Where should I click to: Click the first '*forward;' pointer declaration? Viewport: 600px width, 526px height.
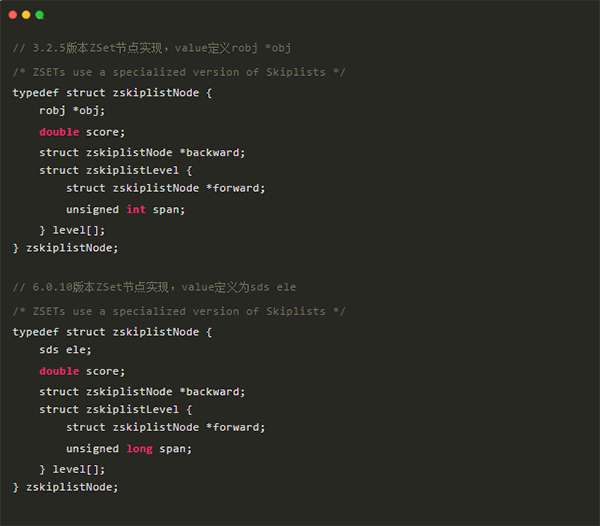[x=235, y=188]
